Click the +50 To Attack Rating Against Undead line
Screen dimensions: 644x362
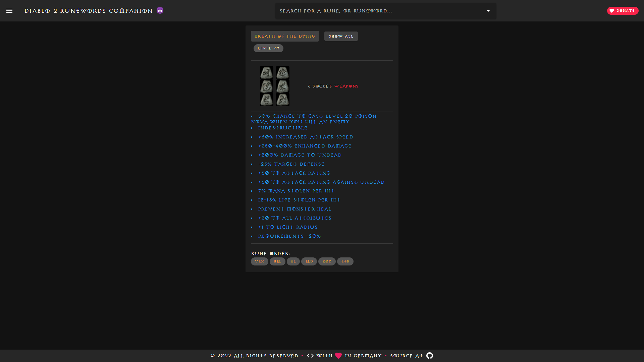(321, 182)
